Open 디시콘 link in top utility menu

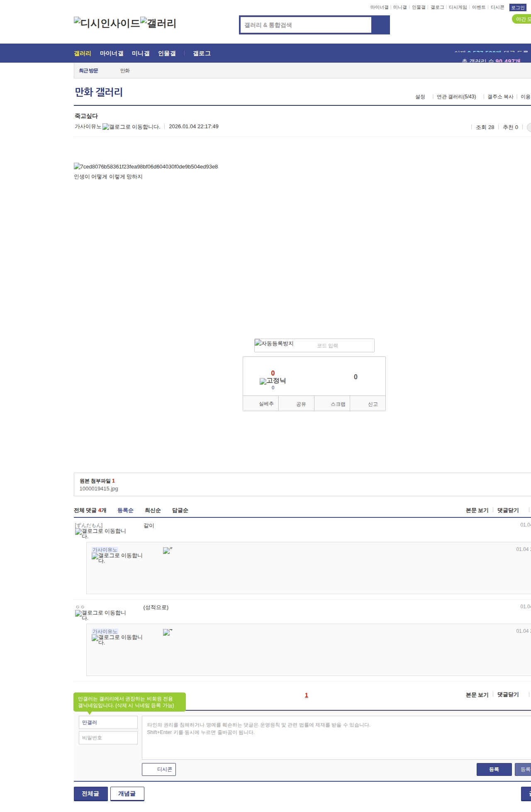click(497, 7)
